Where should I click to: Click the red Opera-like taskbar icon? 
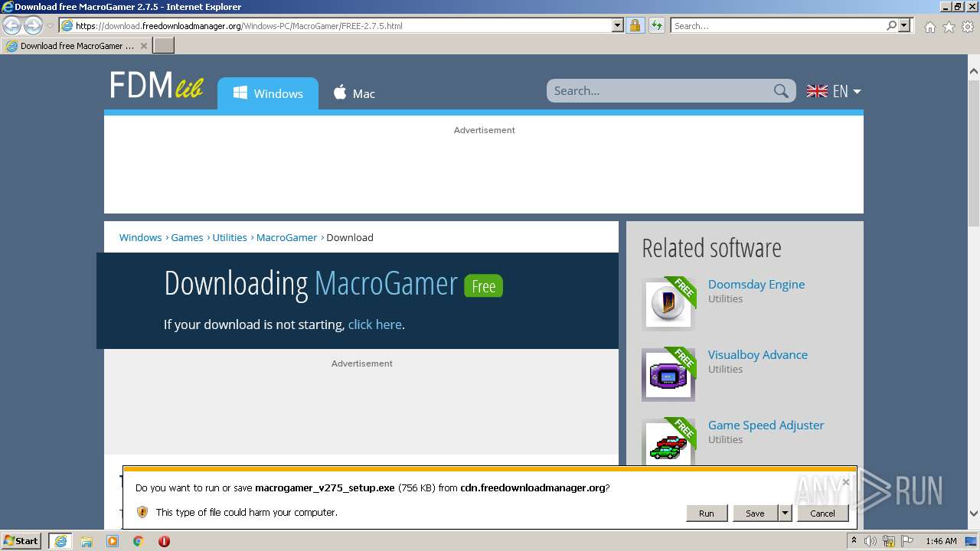tap(164, 541)
